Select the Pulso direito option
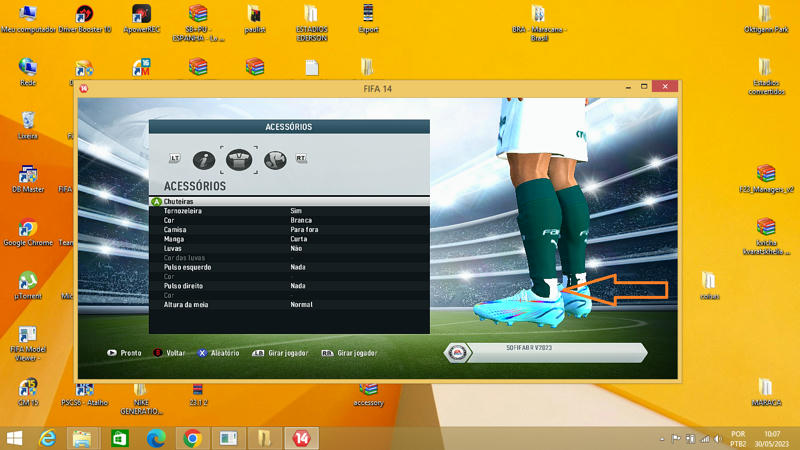This screenshot has width=800, height=450. pos(289,286)
